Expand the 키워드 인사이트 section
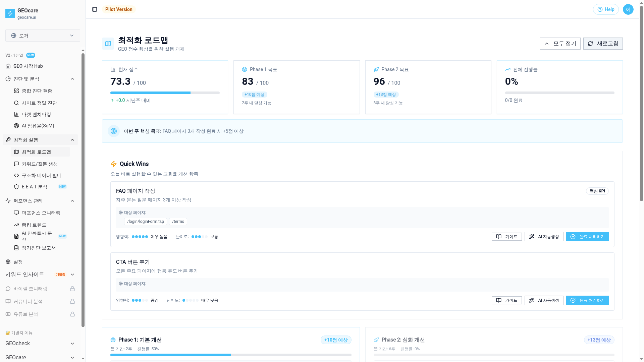Viewport: 644px width, 362px height. tap(72, 275)
